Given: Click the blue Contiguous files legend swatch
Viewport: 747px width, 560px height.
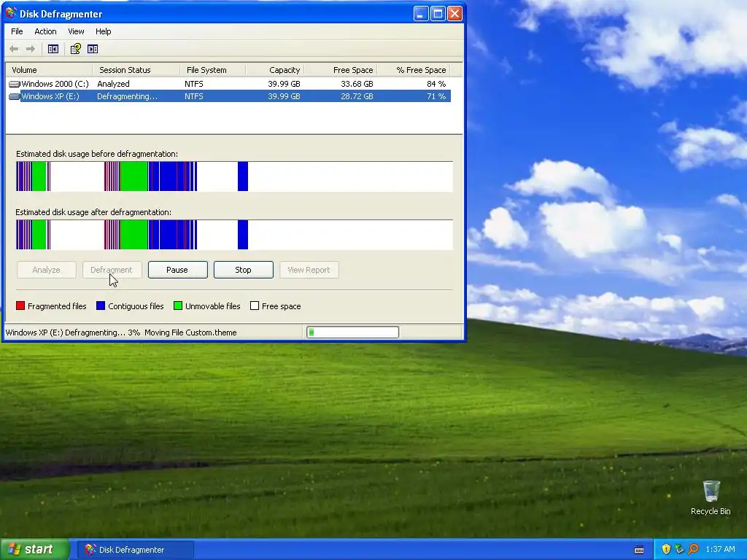Looking at the screenshot, I should (x=101, y=306).
